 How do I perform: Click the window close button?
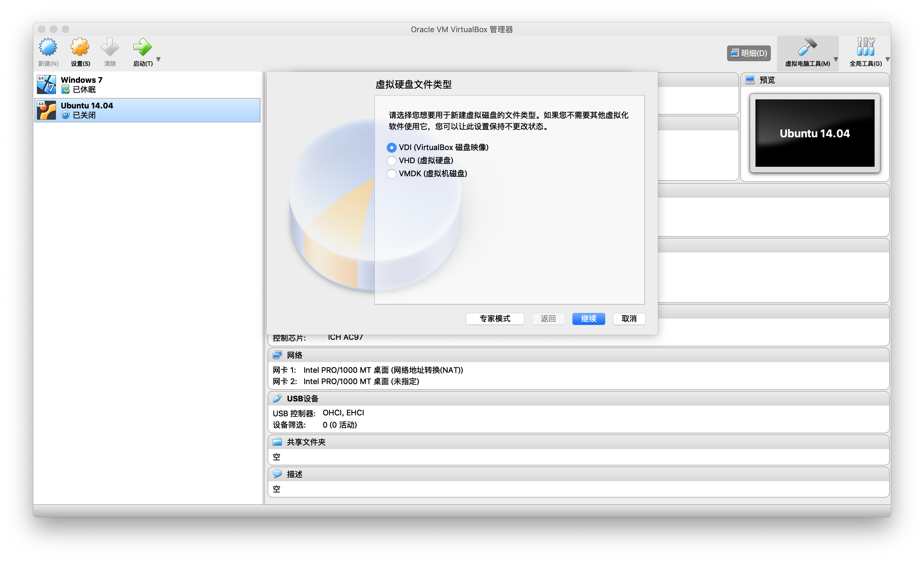[x=42, y=29]
